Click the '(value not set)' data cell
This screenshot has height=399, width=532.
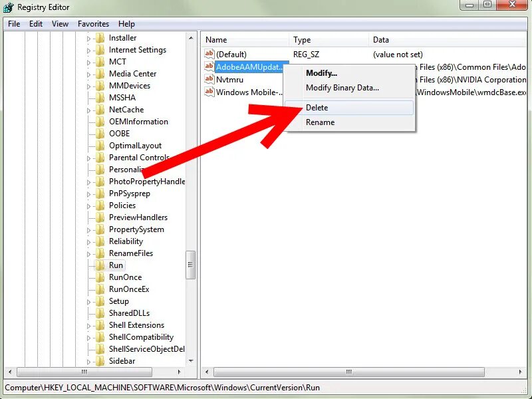pos(398,55)
